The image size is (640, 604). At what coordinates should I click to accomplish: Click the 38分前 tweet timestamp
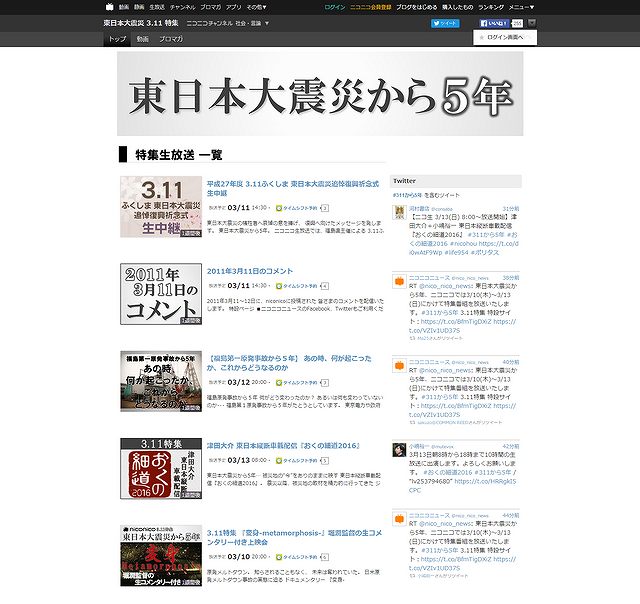point(511,278)
